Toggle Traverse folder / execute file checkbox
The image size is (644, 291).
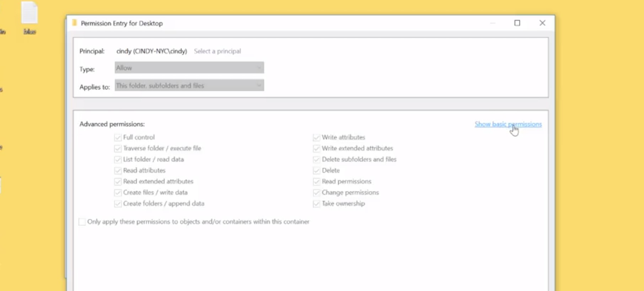[118, 148]
